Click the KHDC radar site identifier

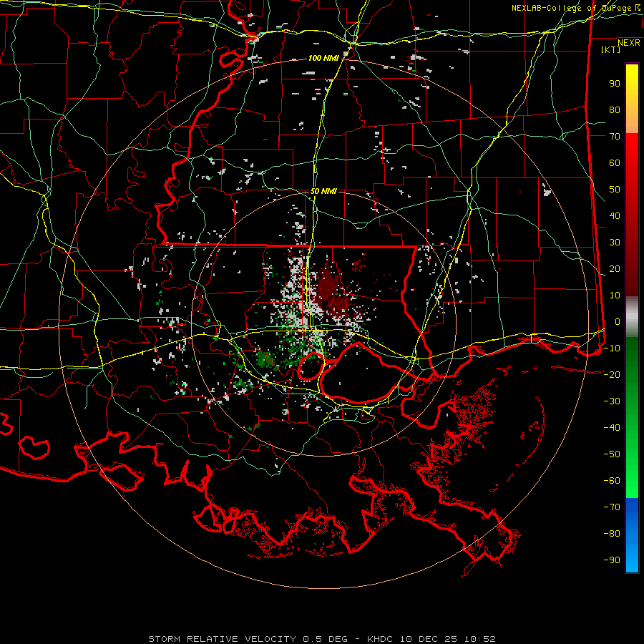380,639
